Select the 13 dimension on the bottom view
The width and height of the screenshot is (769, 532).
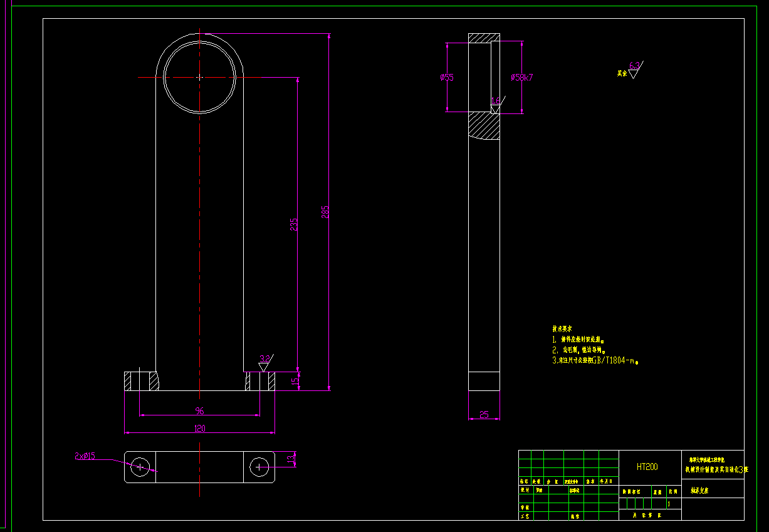tap(290, 459)
